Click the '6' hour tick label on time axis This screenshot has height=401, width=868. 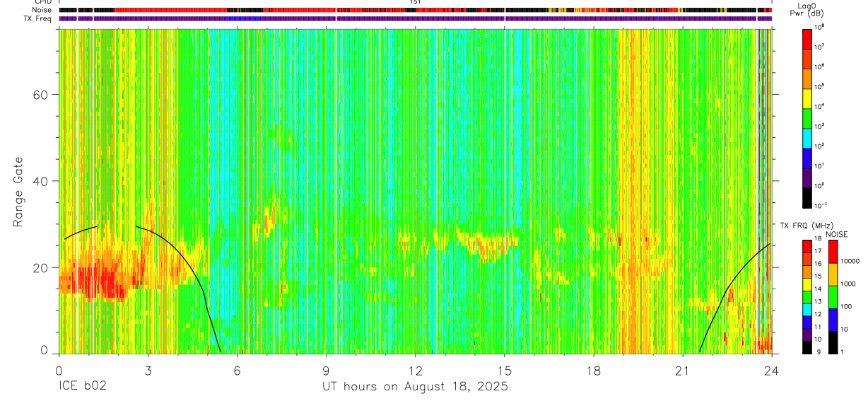[237, 371]
